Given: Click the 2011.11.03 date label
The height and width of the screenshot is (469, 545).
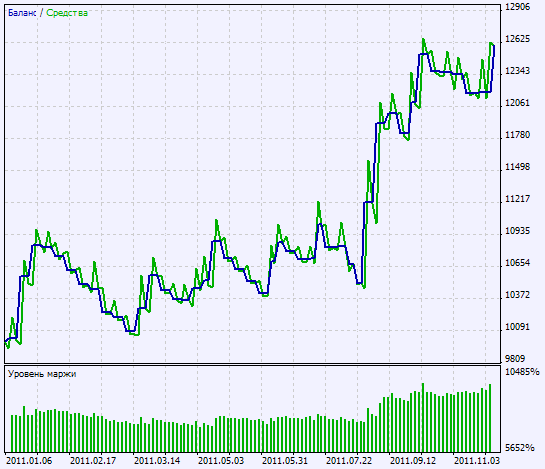Looking at the screenshot, I should [x=477, y=461].
